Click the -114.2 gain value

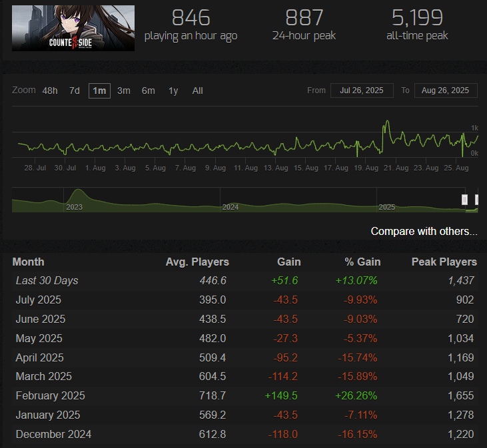tap(283, 376)
